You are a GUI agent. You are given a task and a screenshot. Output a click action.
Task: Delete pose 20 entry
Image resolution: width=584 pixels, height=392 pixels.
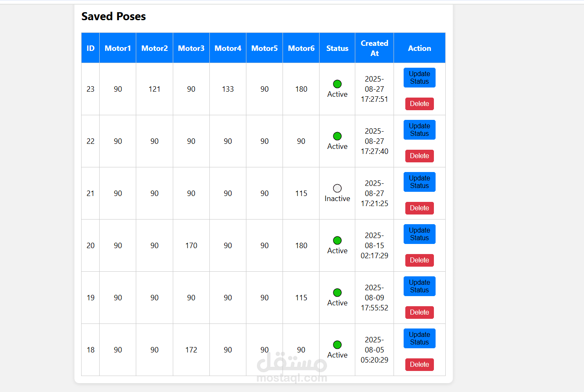419,260
